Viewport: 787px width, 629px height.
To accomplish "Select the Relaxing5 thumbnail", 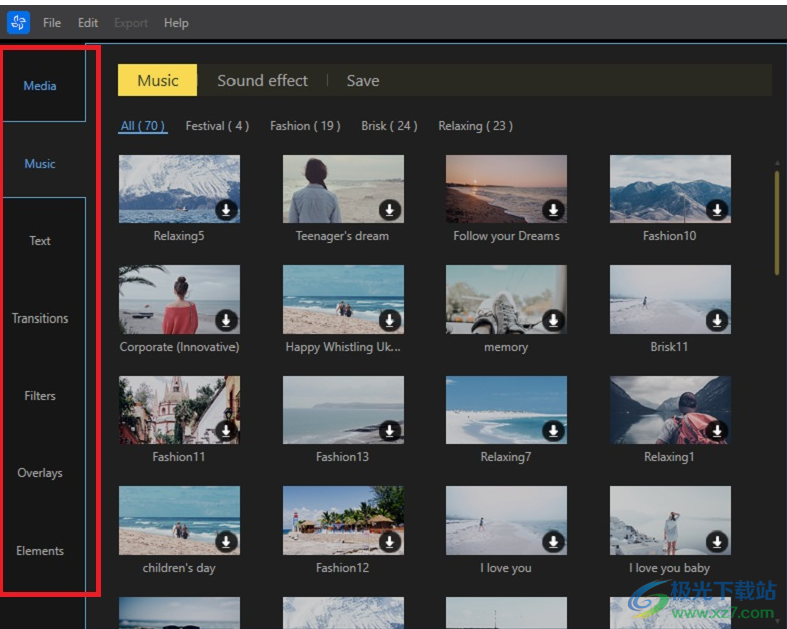I will tap(179, 189).
